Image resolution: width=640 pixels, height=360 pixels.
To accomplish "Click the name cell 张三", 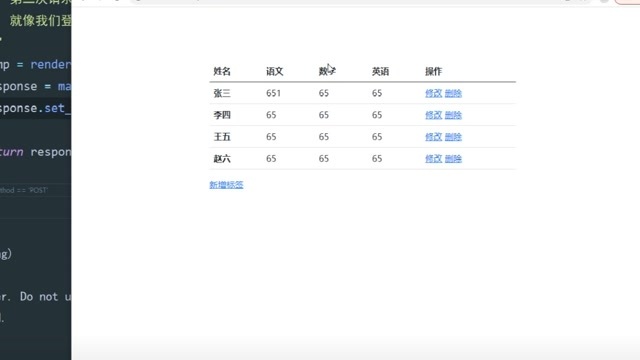I will [x=222, y=93].
